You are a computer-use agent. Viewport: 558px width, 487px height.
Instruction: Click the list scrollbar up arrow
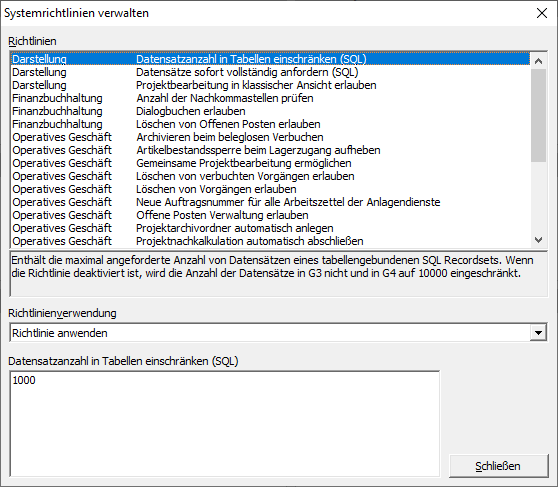tap(538, 61)
